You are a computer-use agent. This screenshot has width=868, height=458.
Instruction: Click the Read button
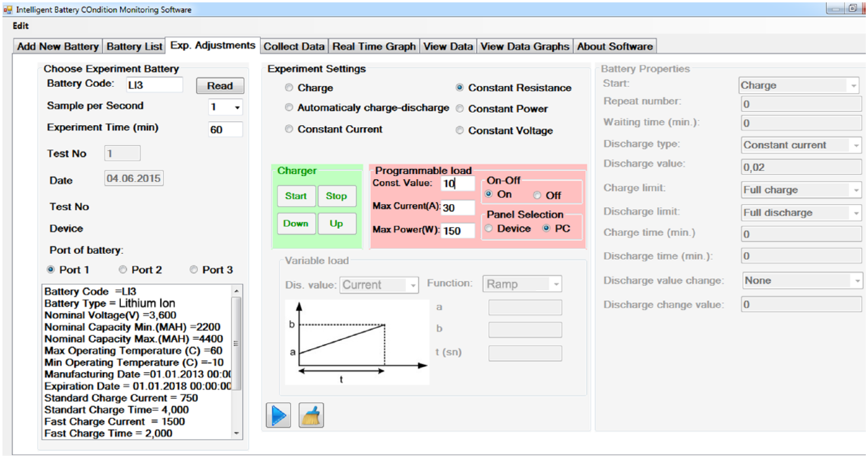point(220,85)
